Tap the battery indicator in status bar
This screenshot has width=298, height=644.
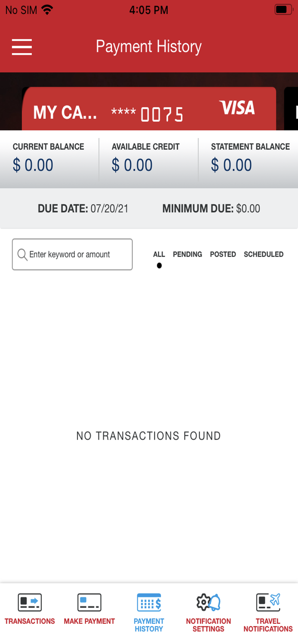283,9
